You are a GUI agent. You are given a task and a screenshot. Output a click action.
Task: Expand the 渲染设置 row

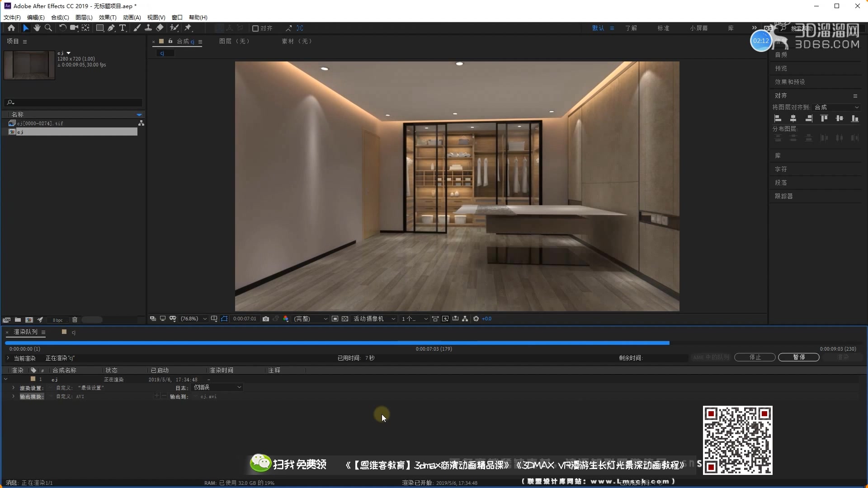(x=13, y=388)
